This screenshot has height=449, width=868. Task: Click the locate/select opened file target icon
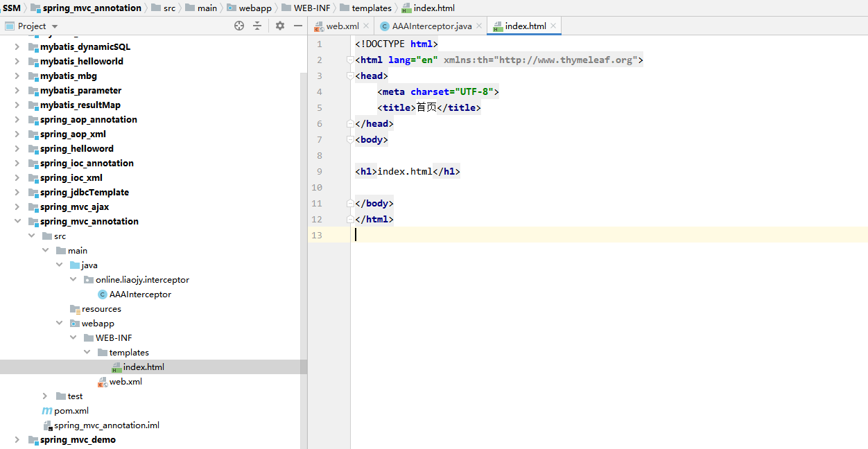pyautogui.click(x=239, y=26)
